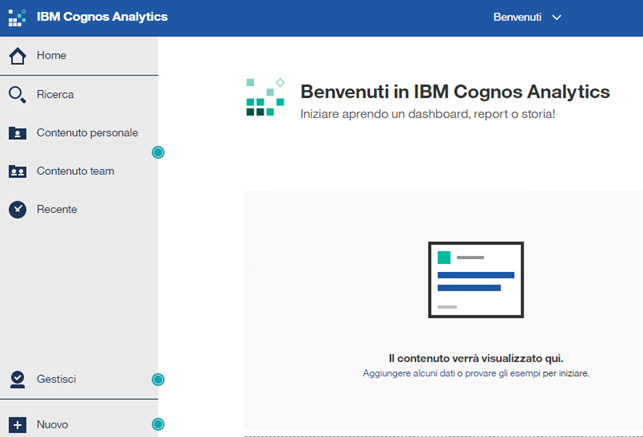Open the Recente clock icon
The image size is (643, 437).
coord(17,209)
